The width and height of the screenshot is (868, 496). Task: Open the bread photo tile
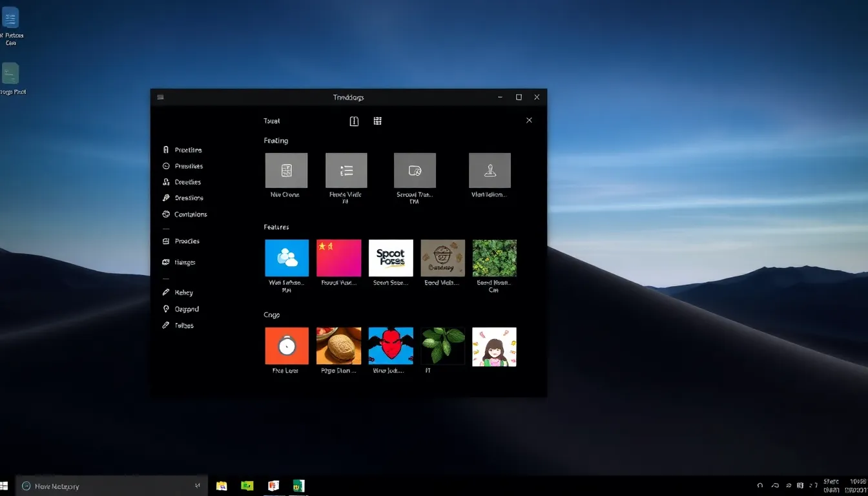coord(339,346)
